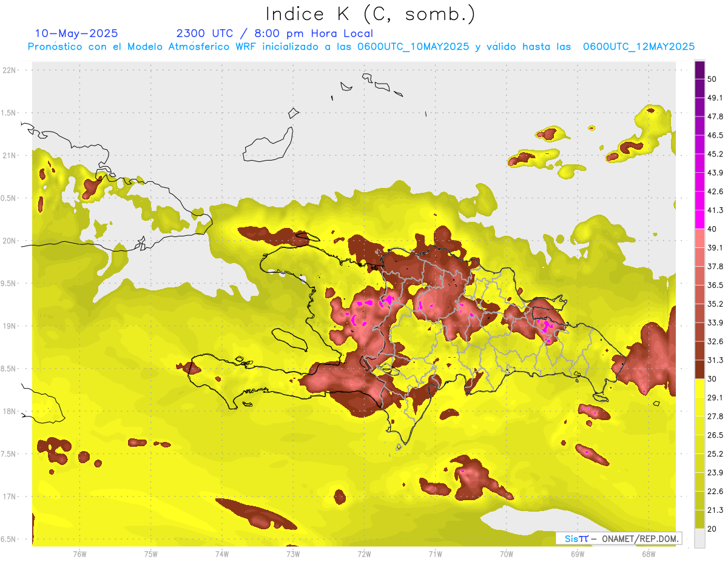The image size is (728, 562).
Task: Select the '23.9' colorbar label
Action: pos(715,472)
